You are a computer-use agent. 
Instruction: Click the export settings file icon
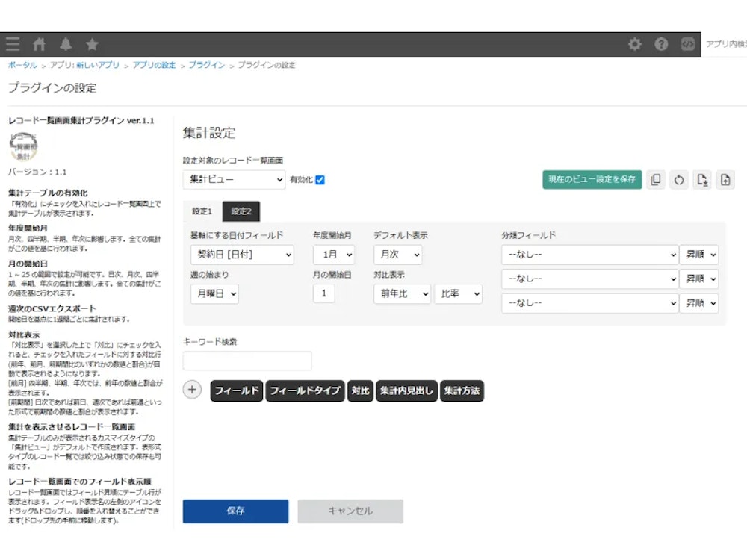click(702, 180)
